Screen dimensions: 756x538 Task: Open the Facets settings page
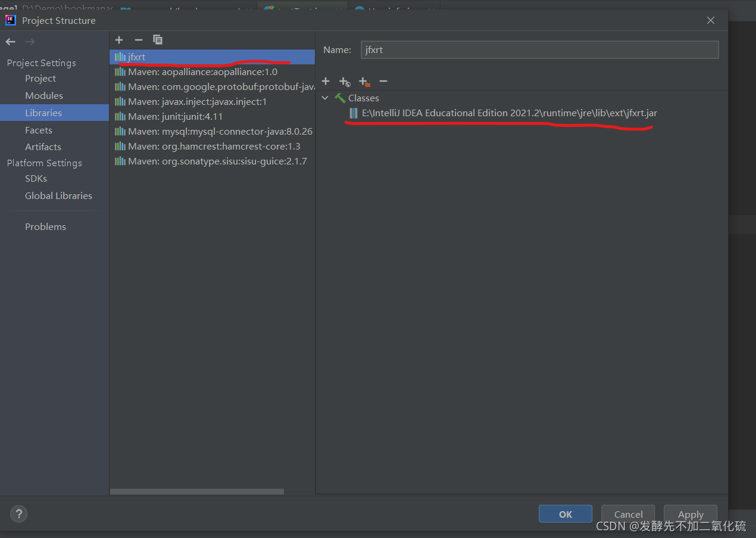[39, 130]
